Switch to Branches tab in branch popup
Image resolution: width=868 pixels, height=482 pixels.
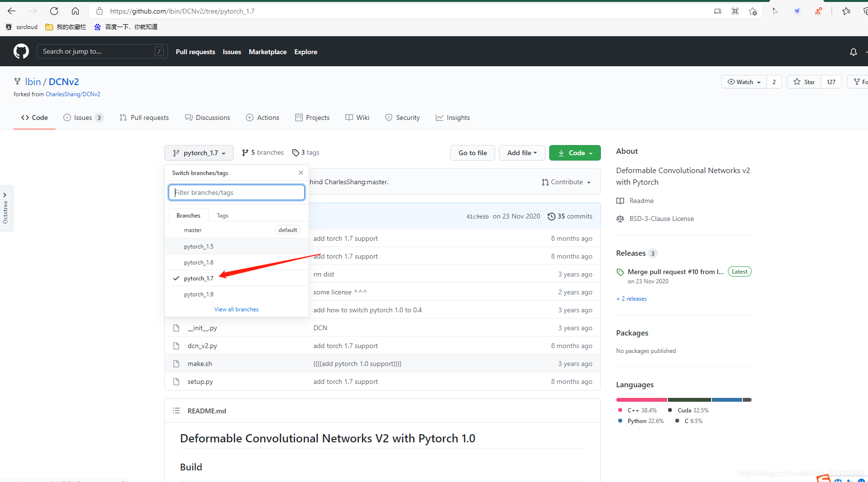click(x=188, y=216)
